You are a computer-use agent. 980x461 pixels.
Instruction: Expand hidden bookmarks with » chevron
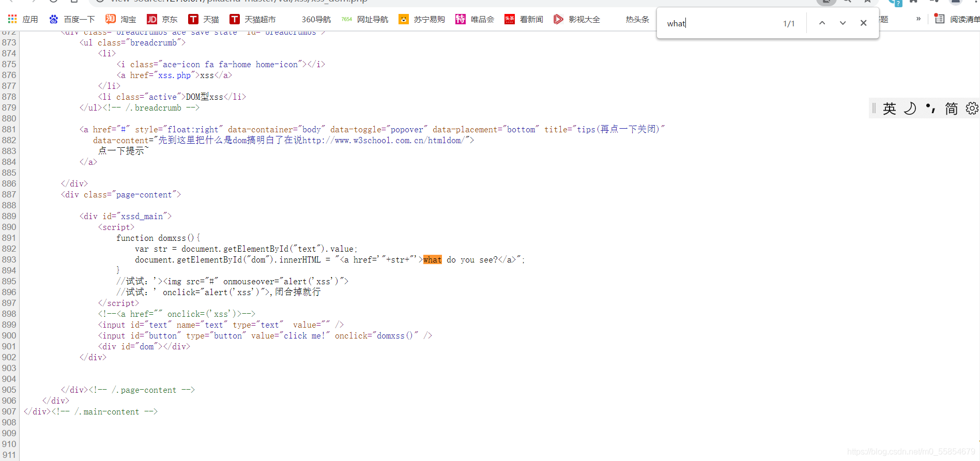pyautogui.click(x=918, y=19)
